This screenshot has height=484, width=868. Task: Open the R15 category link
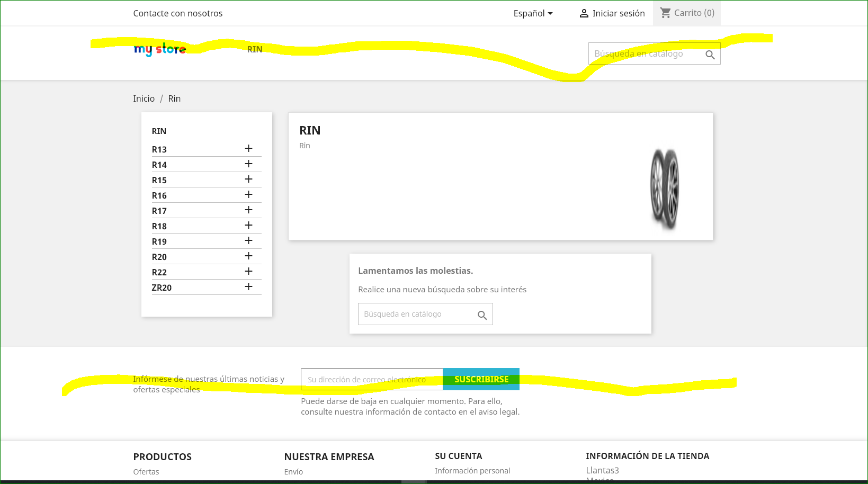coord(159,180)
